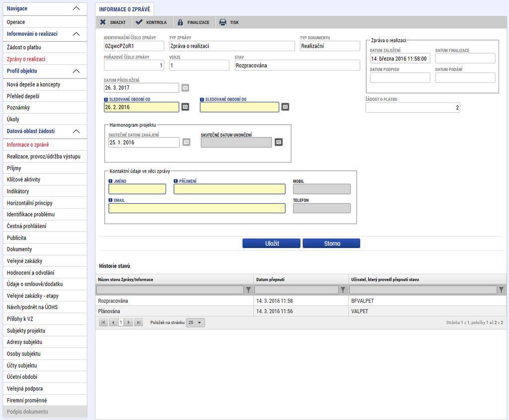Open calendar for Sledované období od
Viewport: 509px width, 420px height.
(185, 107)
